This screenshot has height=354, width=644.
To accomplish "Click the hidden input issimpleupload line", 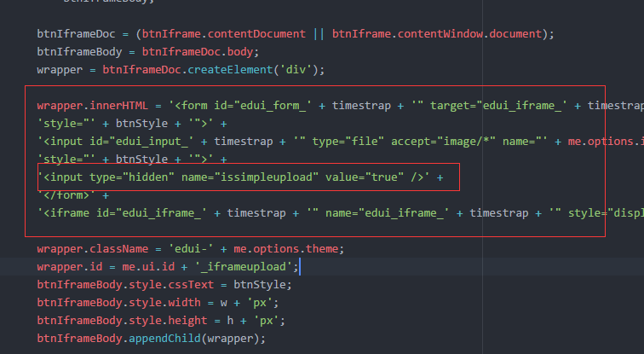I will point(240,177).
